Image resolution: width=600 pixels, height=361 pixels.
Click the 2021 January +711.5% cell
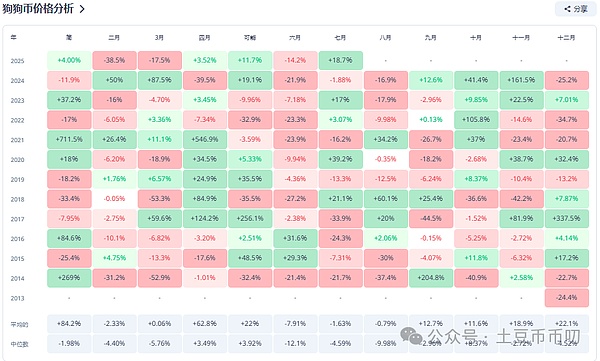tap(69, 139)
